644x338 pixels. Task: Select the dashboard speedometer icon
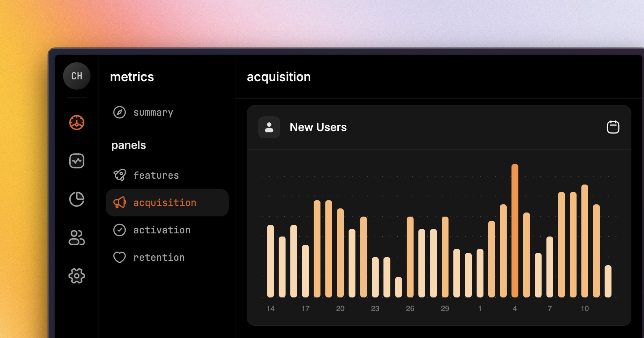coord(76,123)
